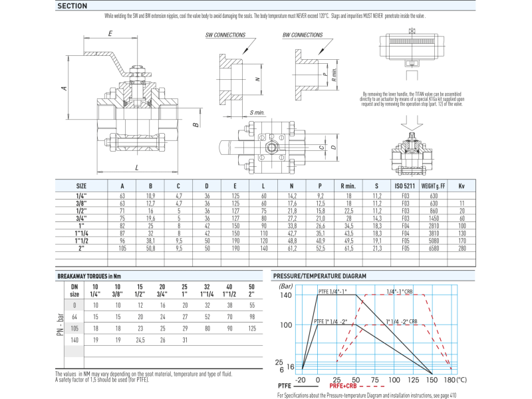
Task: Click the R min. column header
Action: [350, 186]
